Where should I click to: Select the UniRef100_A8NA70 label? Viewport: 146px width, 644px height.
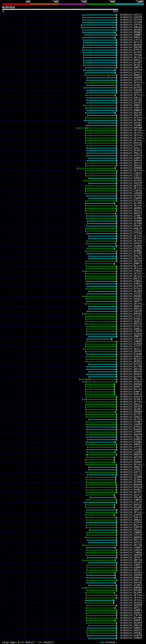pos(131,105)
